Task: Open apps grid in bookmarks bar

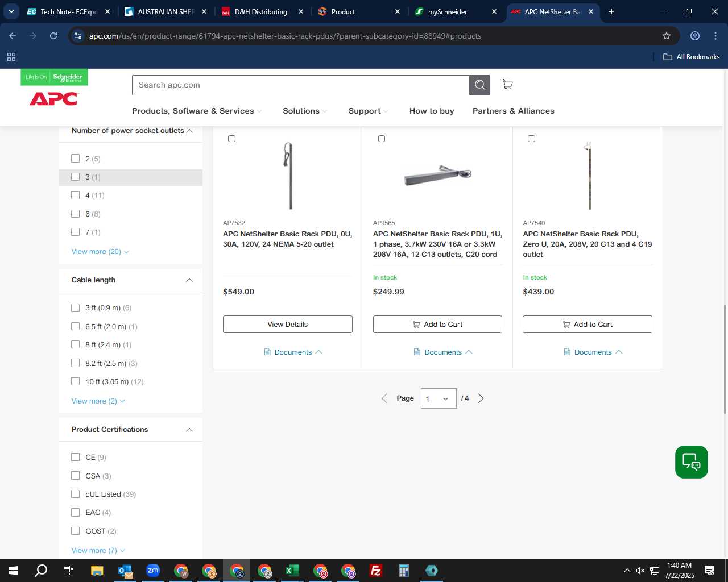Action: [x=11, y=57]
